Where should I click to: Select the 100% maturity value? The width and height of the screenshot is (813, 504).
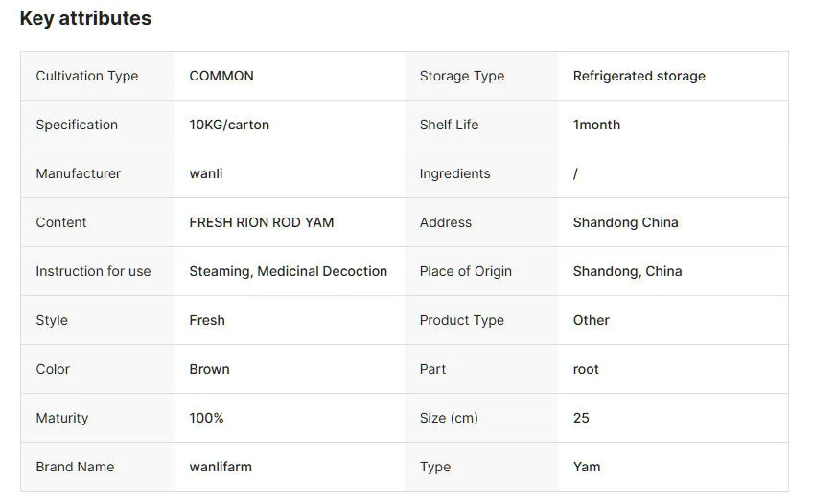coord(206,418)
